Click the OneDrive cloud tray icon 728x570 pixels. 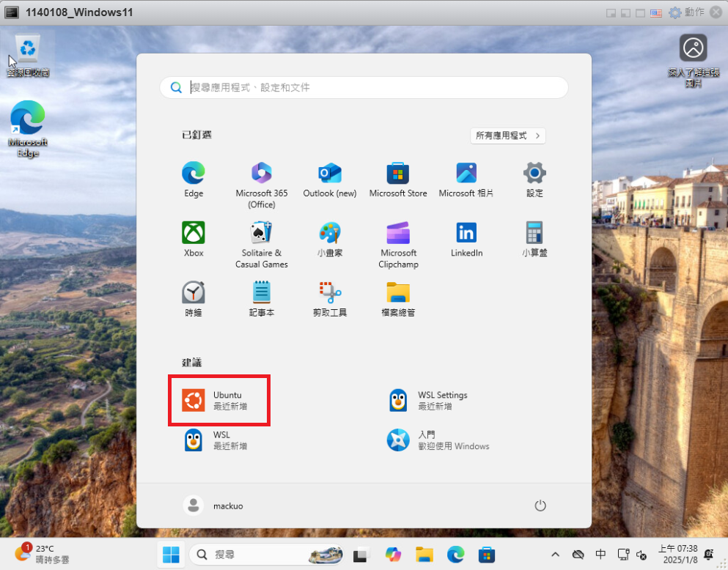pos(578,554)
